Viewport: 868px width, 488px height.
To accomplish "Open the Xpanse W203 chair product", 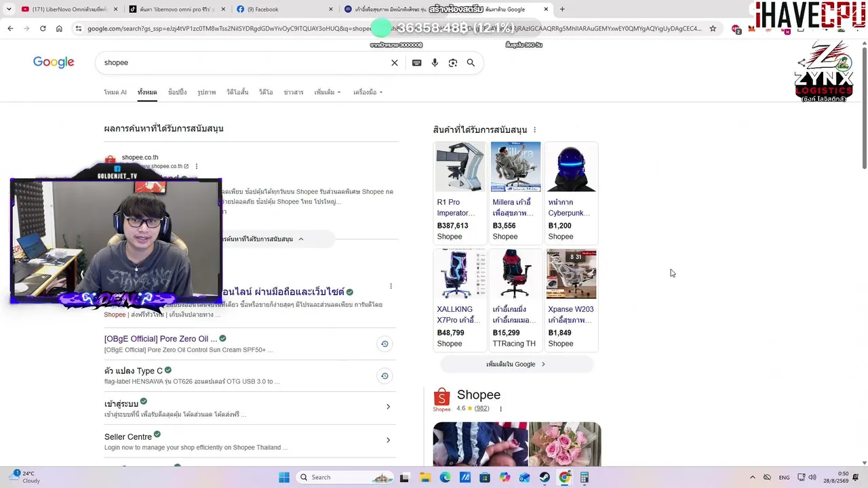I will pos(571,299).
